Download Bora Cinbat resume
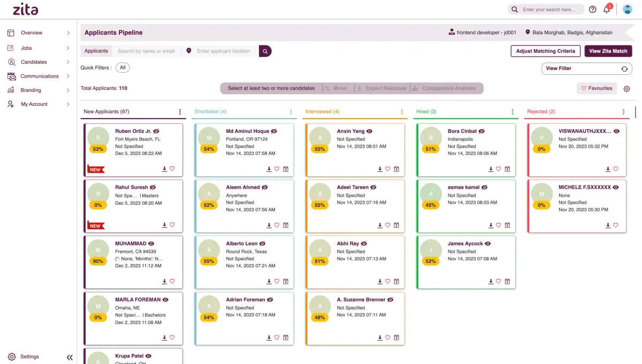Screen dimensions: 642x364 (491, 169)
